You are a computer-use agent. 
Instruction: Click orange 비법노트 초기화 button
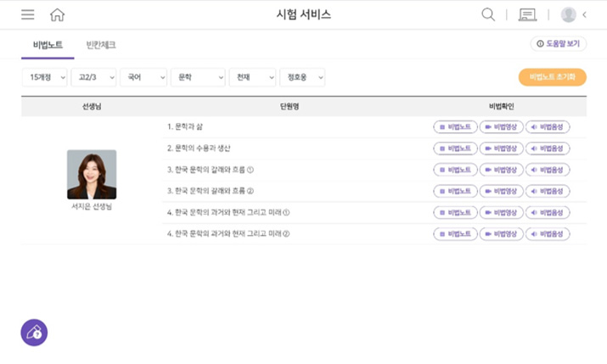point(553,77)
